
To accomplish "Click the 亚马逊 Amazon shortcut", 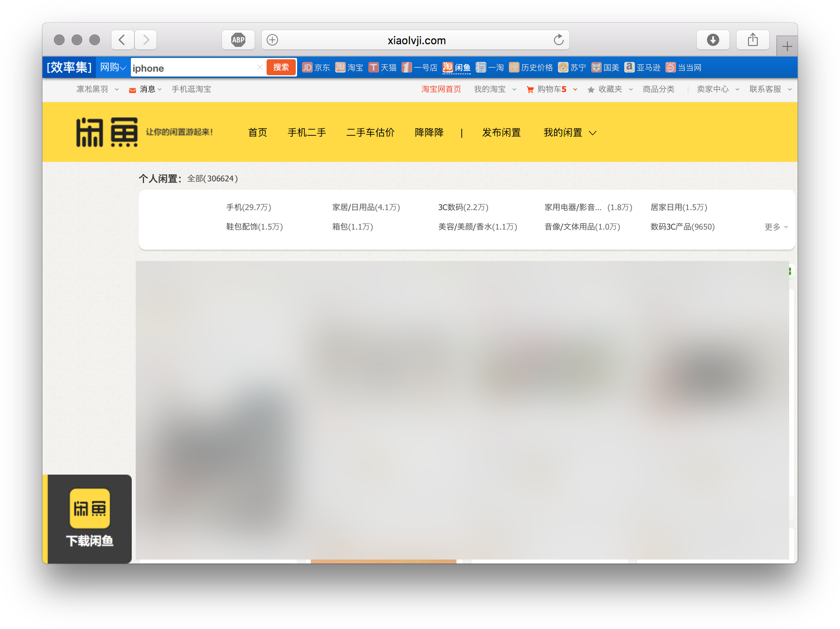I will 642,67.
